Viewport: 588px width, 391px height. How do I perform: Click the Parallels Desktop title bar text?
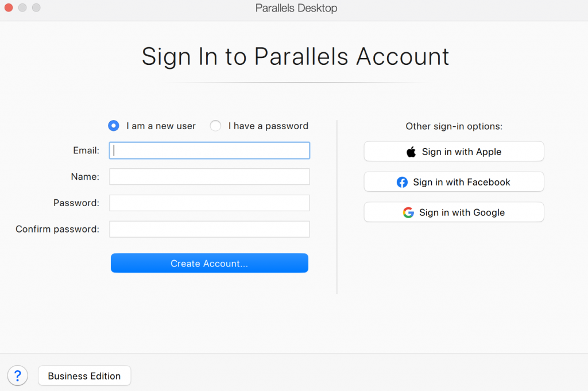tap(296, 9)
